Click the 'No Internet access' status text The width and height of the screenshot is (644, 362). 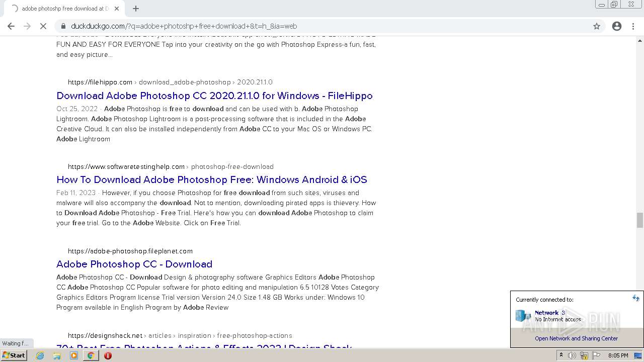pyautogui.click(x=558, y=319)
